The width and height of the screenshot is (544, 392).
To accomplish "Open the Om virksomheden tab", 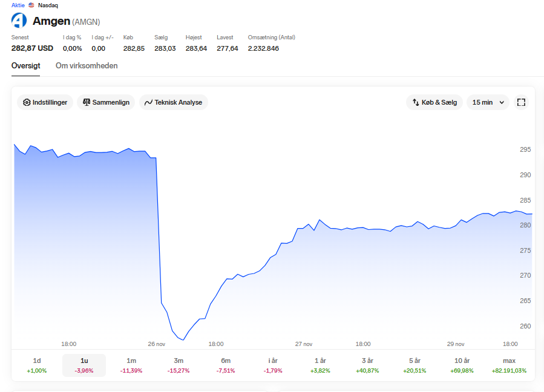I will pos(87,65).
